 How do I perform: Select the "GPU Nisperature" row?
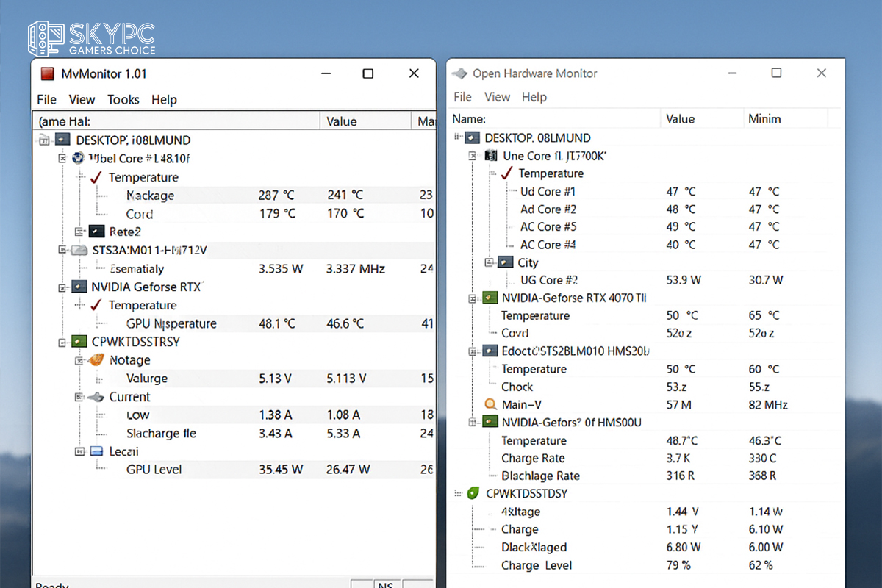[x=234, y=323]
